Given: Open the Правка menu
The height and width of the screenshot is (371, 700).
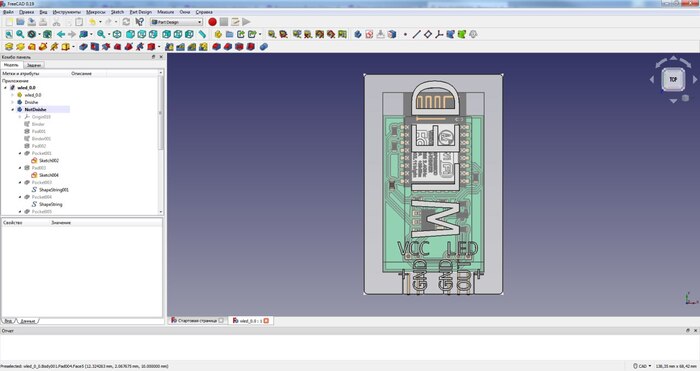Looking at the screenshot, I should pos(26,12).
